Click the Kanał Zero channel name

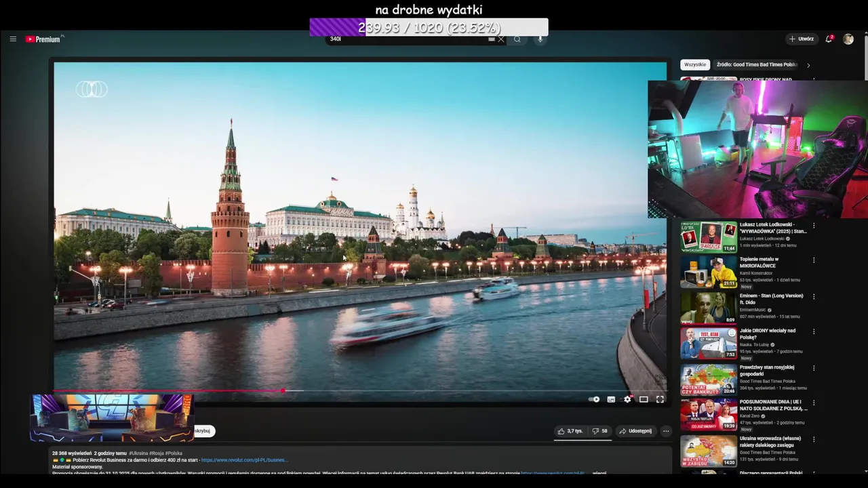click(751, 415)
